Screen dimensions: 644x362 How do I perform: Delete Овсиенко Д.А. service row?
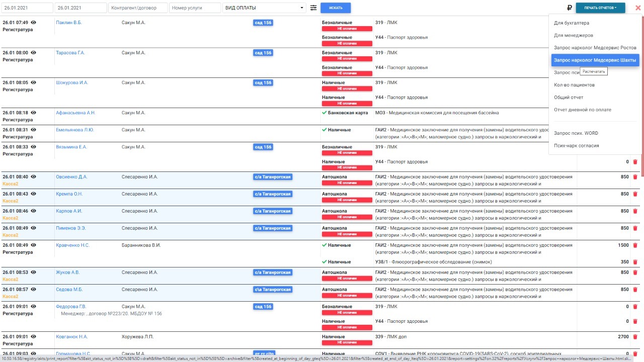tap(635, 177)
